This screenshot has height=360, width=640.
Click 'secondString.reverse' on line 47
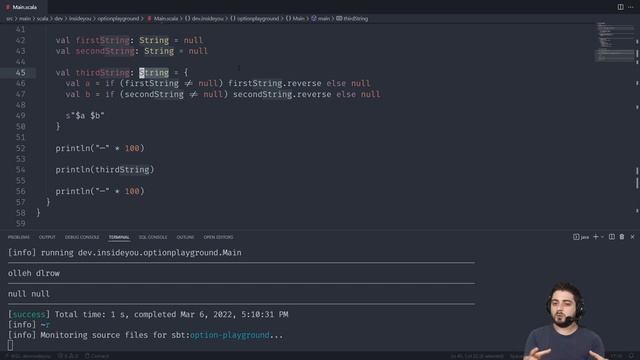click(282, 94)
